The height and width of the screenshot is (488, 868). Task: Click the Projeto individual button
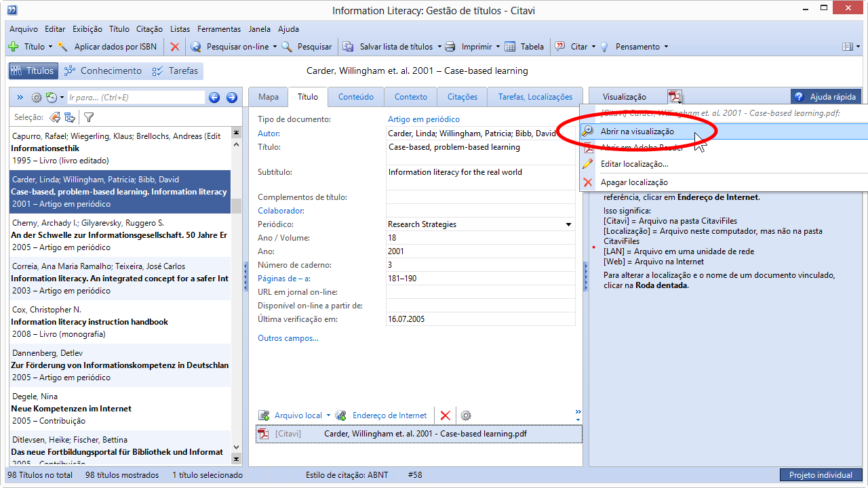coord(821,475)
